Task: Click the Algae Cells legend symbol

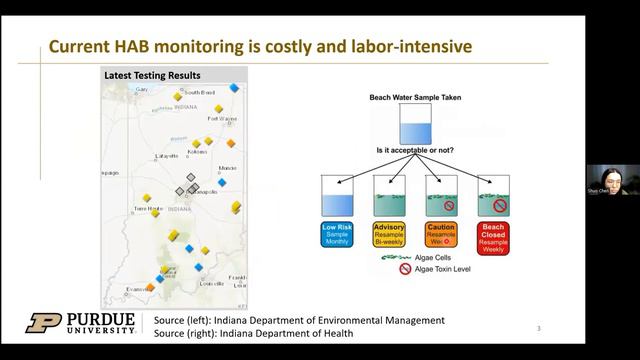Action: pyautogui.click(x=396, y=258)
